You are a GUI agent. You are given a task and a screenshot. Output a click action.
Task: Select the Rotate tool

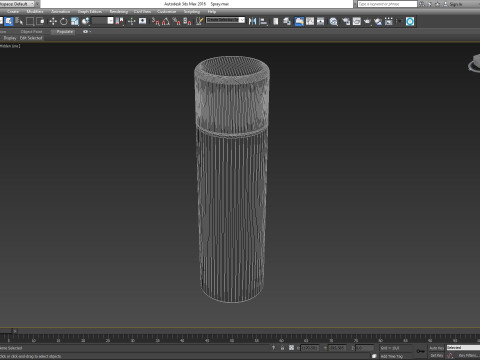pos(64,22)
